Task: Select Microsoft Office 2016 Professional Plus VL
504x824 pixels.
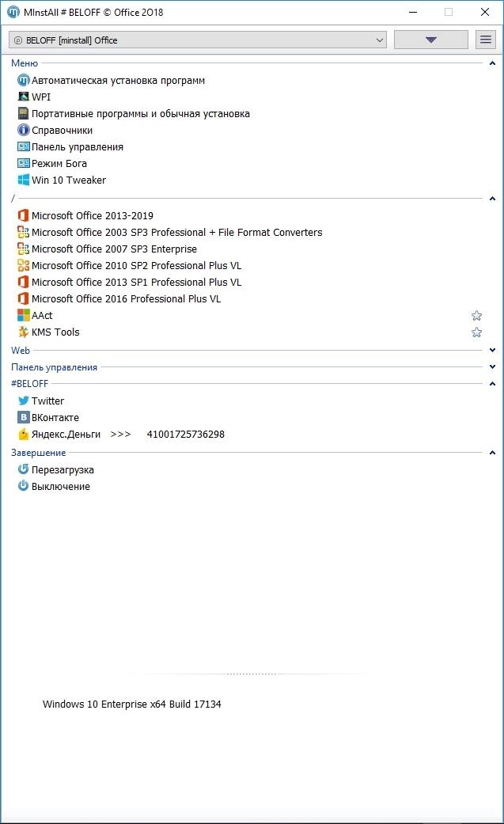Action: coord(126,298)
